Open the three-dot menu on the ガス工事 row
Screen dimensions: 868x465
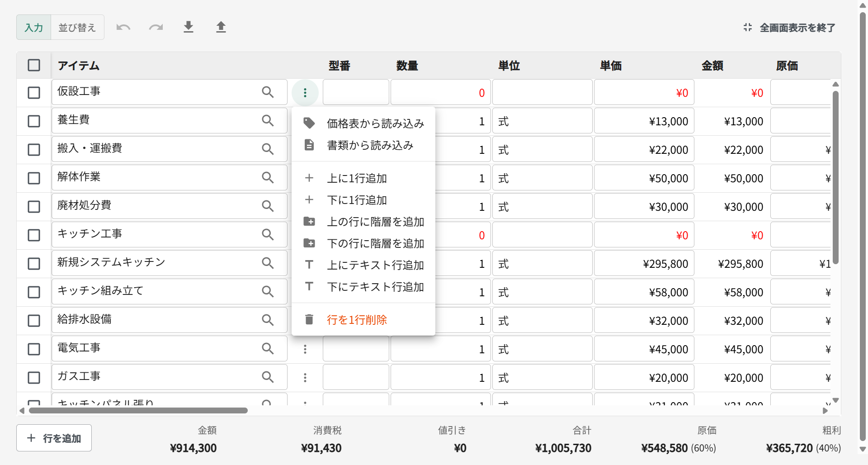(x=305, y=377)
